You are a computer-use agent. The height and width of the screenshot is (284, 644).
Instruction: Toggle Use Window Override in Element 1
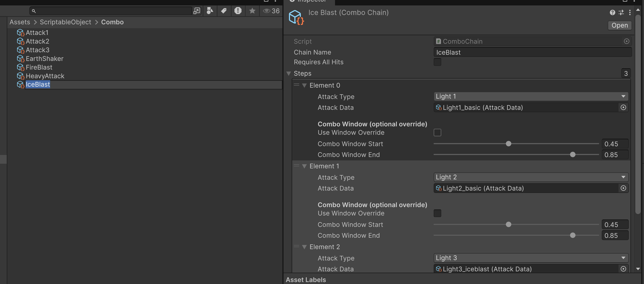437,213
